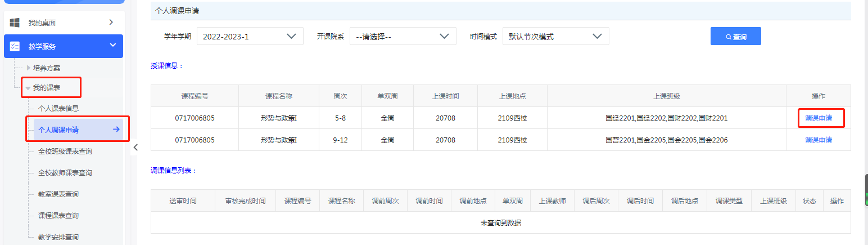The width and height of the screenshot is (868, 245).
Task: Open the 学年学期 dropdown showing 2022-2023-1
Action: [250, 36]
